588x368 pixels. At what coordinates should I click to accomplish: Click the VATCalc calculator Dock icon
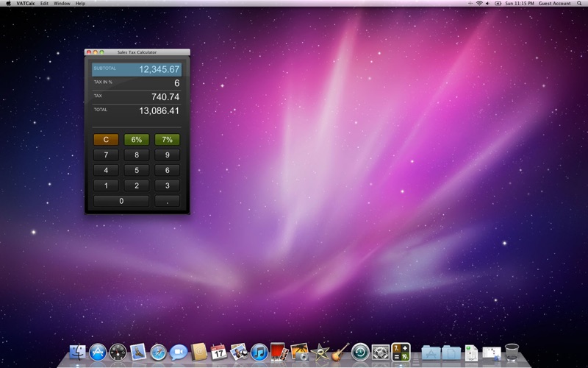[401, 353]
